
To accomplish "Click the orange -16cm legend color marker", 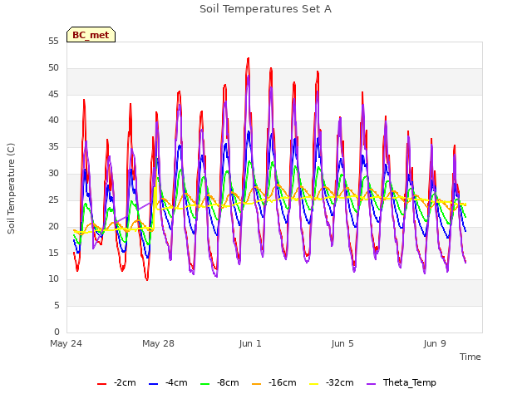I will click(257, 384).
